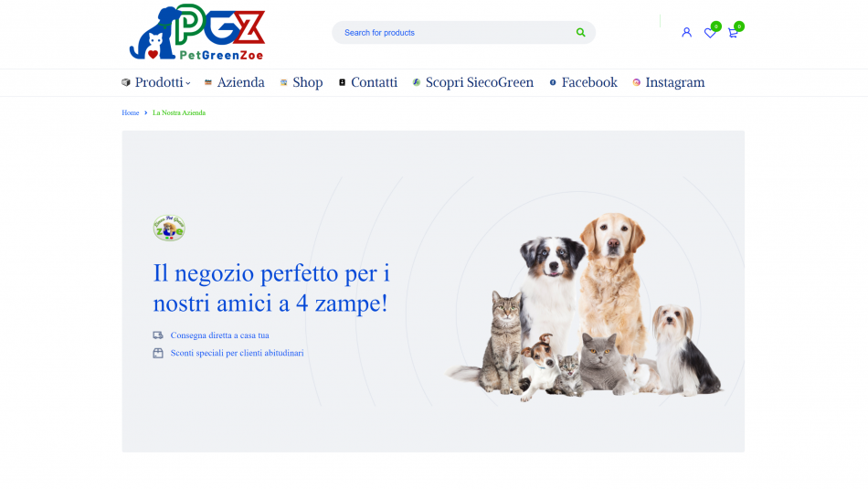Click the round Zoe badge logo in banner
This screenshot has width=868, height=489.
pyautogui.click(x=169, y=228)
